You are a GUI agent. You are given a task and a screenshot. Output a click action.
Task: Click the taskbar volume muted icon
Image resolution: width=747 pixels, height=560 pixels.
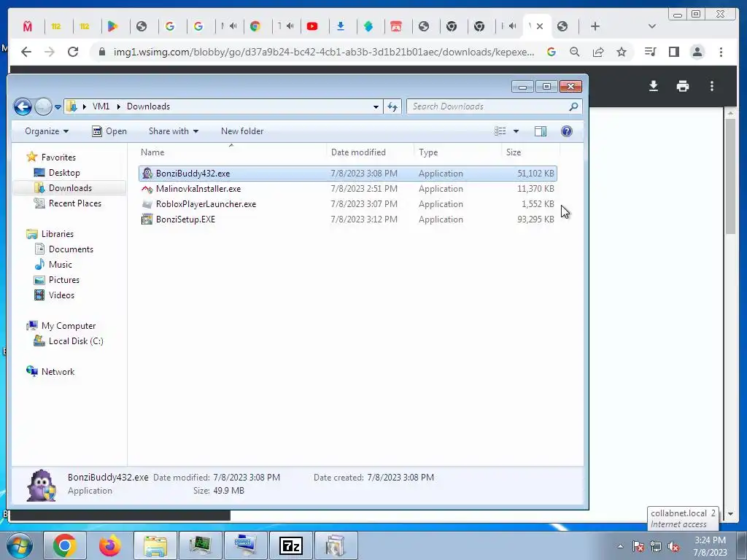[673, 547]
